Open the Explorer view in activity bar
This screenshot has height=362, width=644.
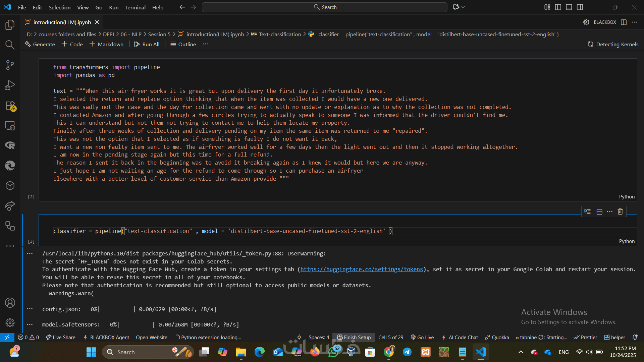[10, 25]
